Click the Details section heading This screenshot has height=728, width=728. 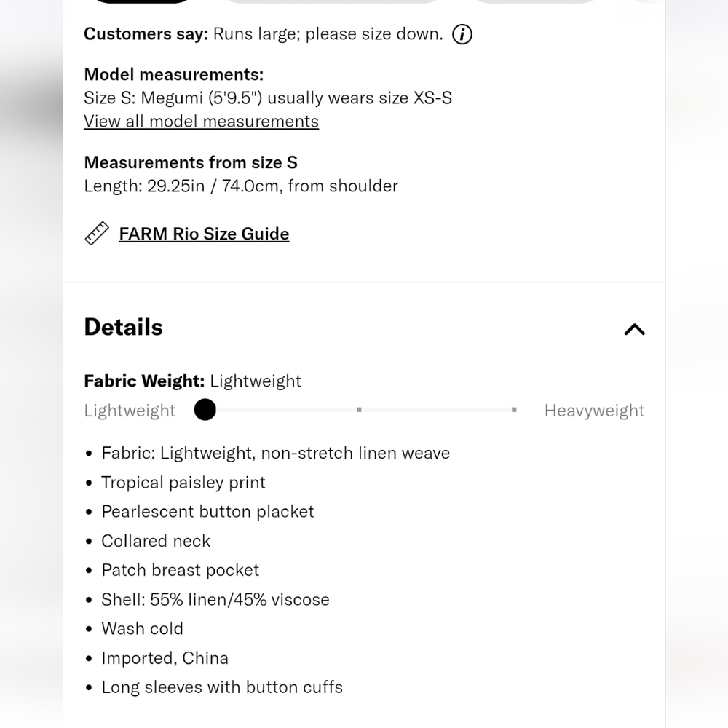point(124,327)
